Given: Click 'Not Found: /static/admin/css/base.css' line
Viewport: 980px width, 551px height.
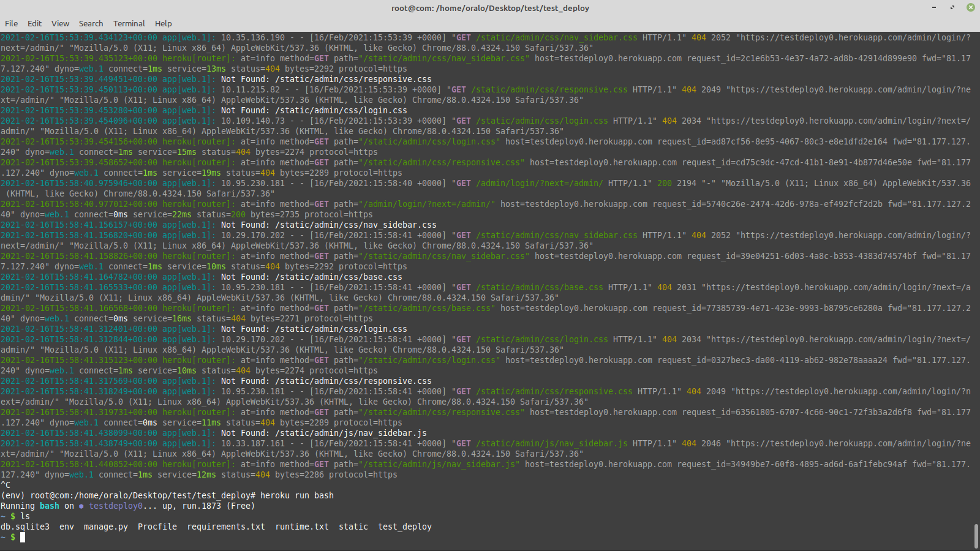Looking at the screenshot, I should [x=312, y=277].
